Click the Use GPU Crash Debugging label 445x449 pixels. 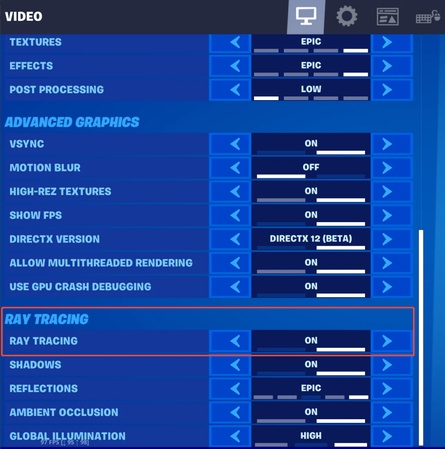click(x=80, y=287)
